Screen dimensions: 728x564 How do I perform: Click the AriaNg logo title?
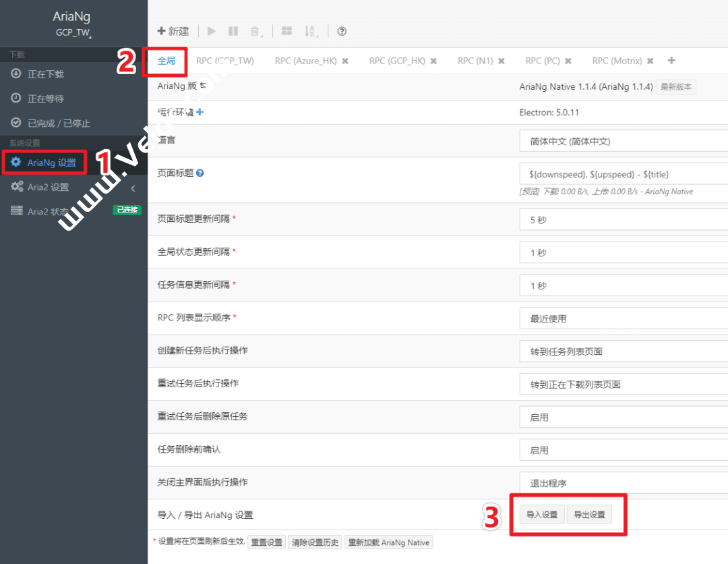coord(71,16)
